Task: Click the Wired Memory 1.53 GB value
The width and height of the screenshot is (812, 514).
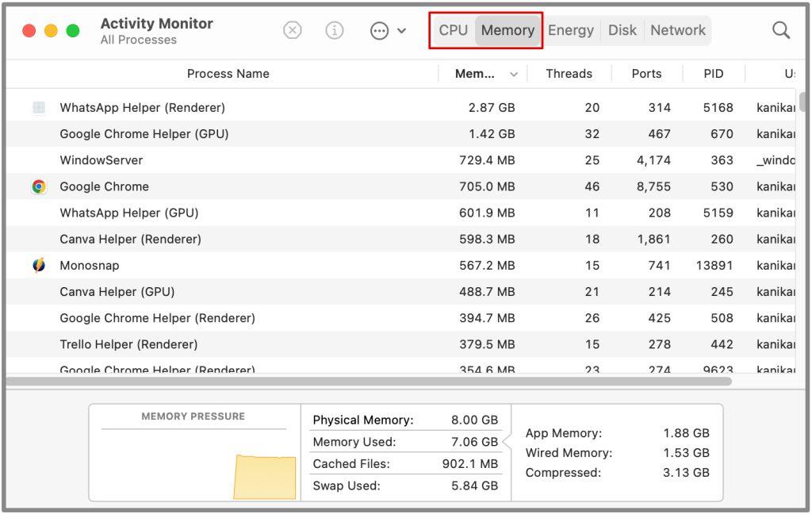Action: [x=686, y=453]
